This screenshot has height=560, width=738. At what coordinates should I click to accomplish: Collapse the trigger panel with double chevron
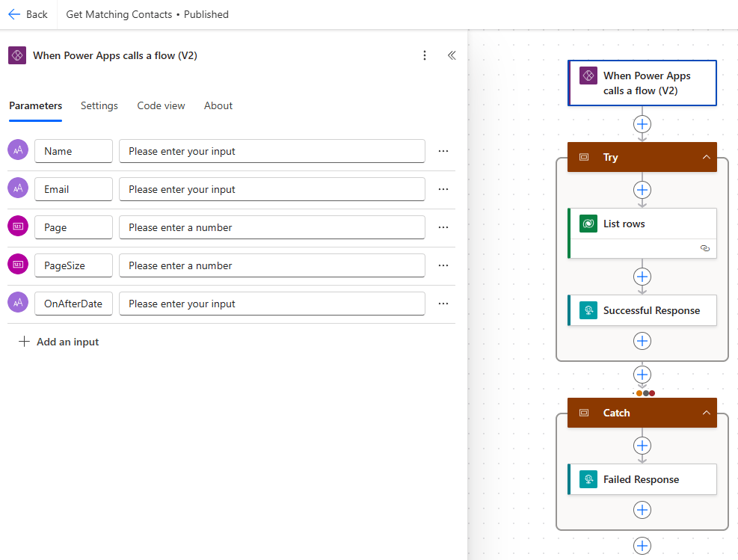click(x=452, y=55)
